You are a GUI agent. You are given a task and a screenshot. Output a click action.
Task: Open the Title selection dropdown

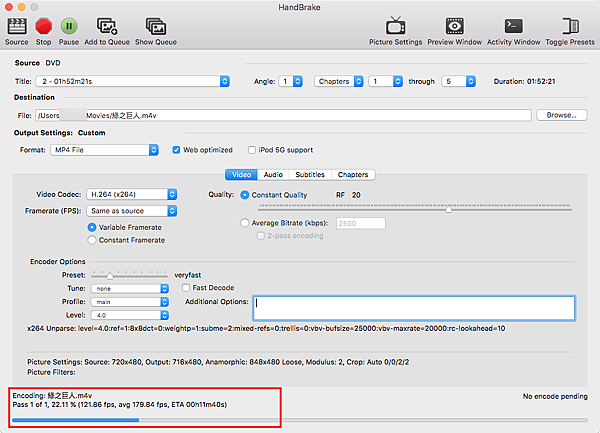(x=132, y=81)
